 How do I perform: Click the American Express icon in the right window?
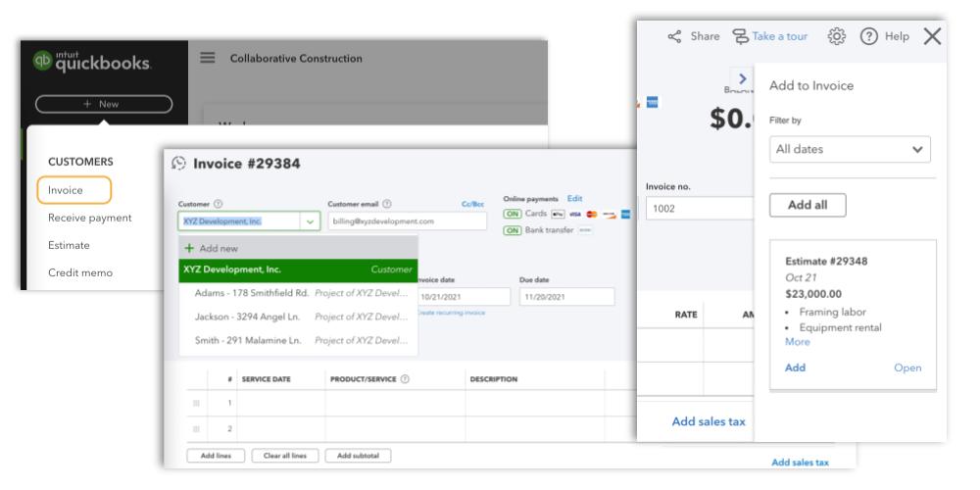point(652,103)
